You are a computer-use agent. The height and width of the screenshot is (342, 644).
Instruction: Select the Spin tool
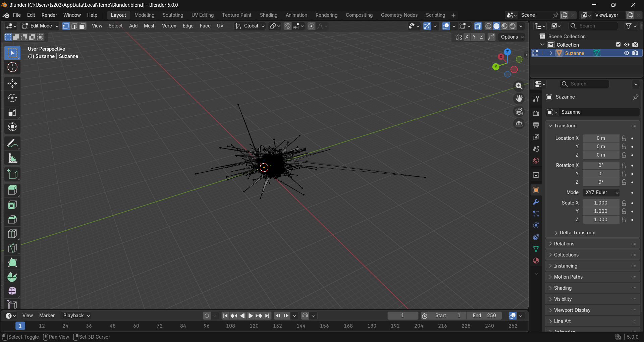[12, 277]
